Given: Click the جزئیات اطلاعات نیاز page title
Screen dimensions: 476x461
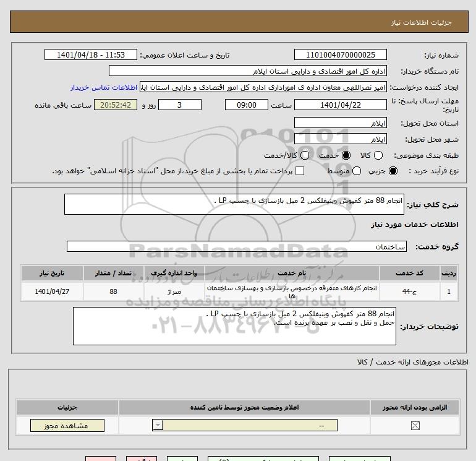Looking at the screenshot, I should pyautogui.click(x=421, y=22).
